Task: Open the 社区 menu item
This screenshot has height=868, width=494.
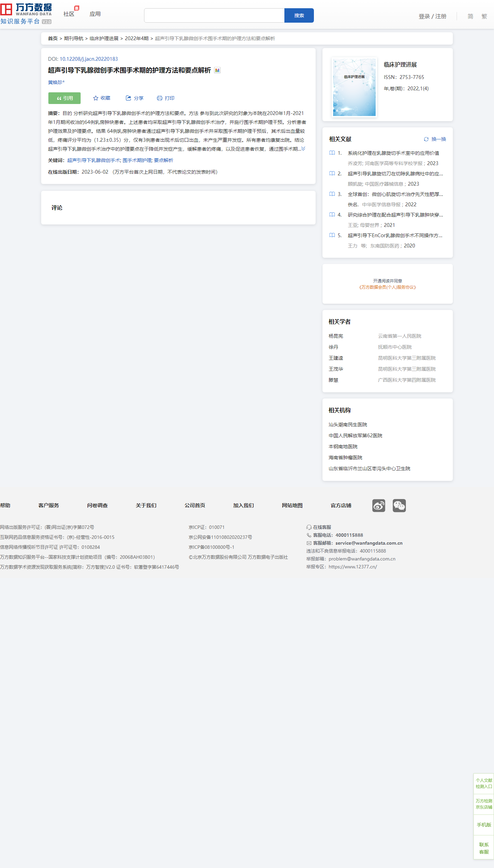Action: pos(69,14)
